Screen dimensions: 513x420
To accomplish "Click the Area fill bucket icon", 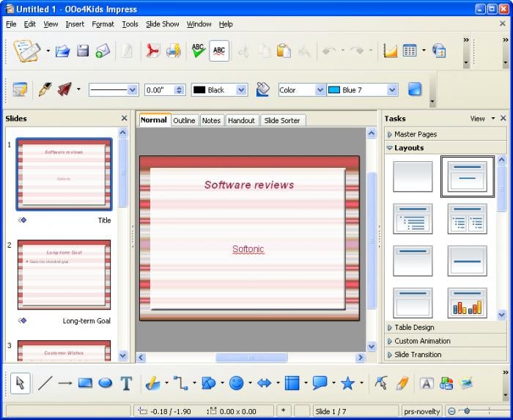I will click(x=262, y=89).
